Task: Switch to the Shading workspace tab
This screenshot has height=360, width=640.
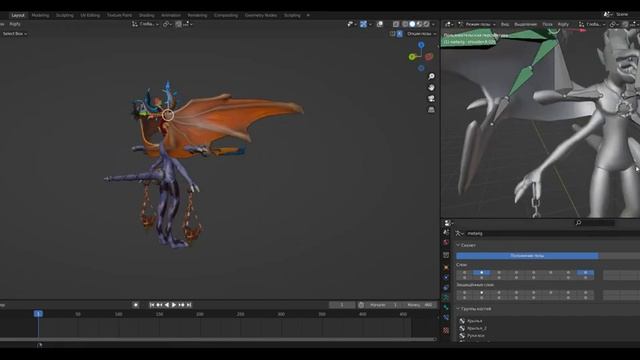Action: [146, 15]
